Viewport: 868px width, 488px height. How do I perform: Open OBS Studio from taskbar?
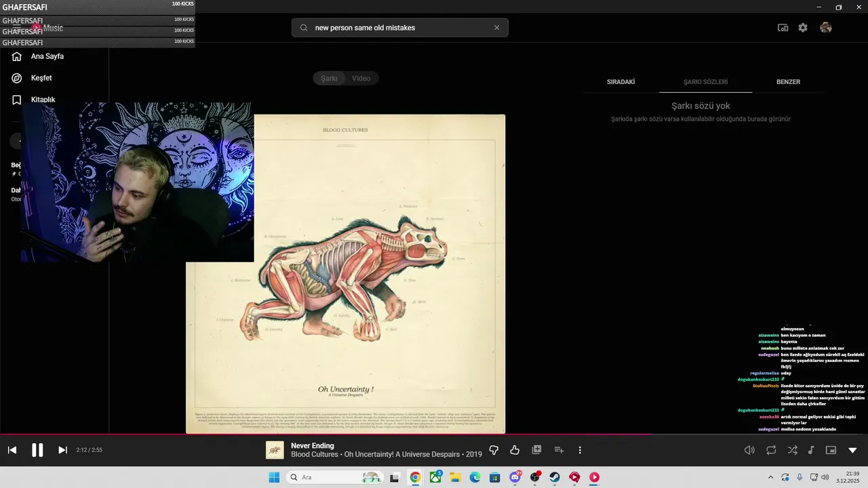click(535, 477)
